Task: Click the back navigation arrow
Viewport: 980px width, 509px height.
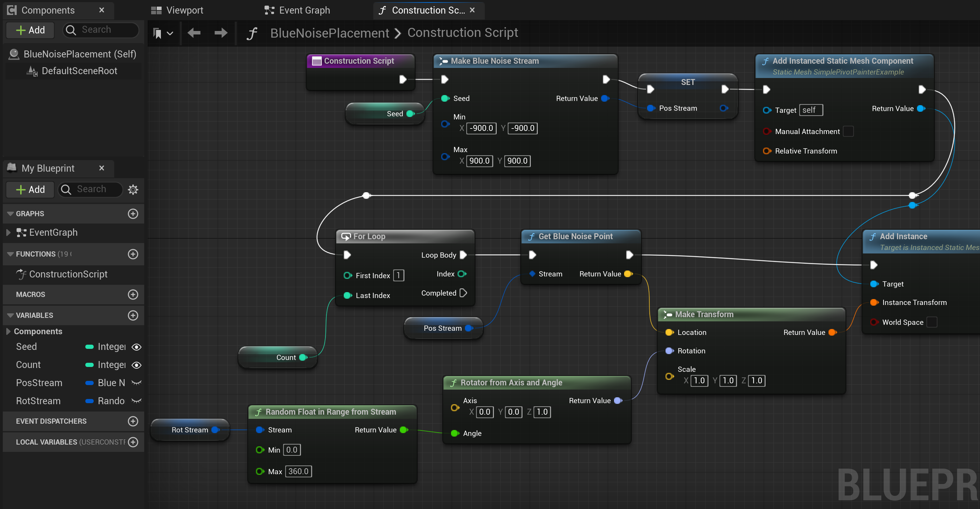Action: (x=194, y=33)
